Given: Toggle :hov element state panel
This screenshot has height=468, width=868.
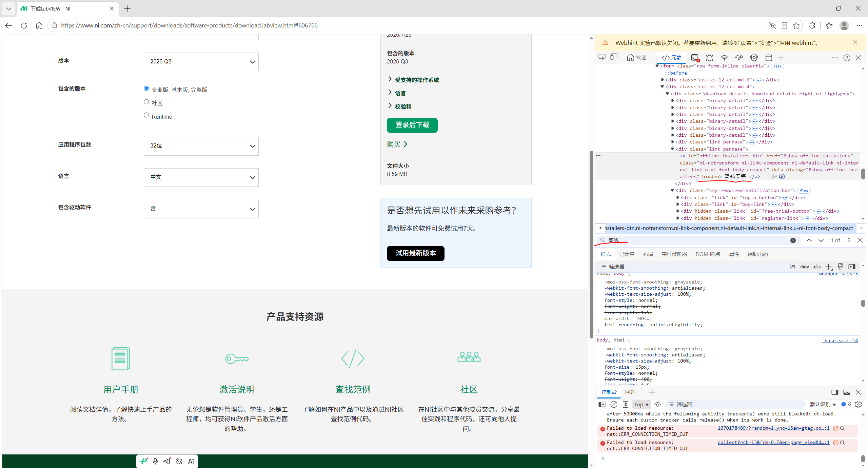Looking at the screenshot, I should [804, 267].
